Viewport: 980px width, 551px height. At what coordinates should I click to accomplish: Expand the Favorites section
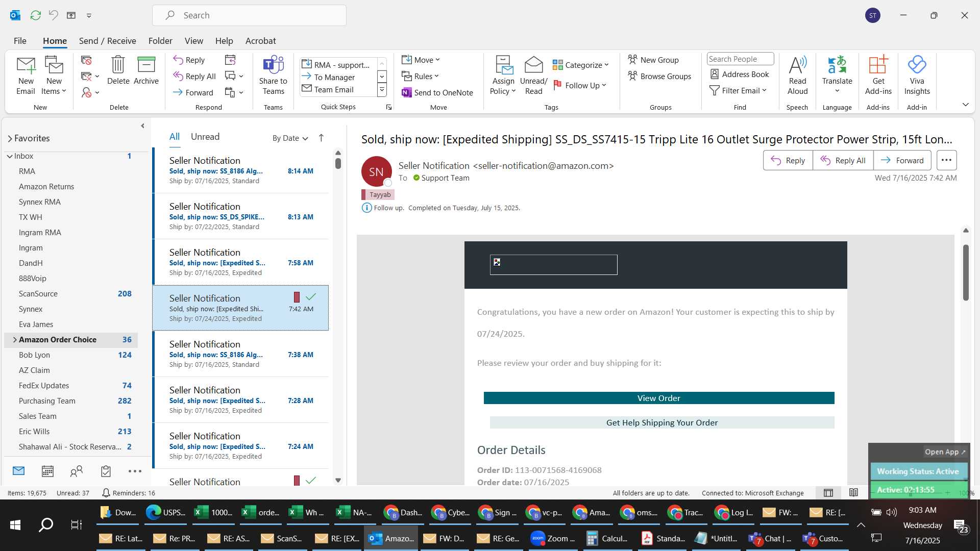[x=10, y=139]
